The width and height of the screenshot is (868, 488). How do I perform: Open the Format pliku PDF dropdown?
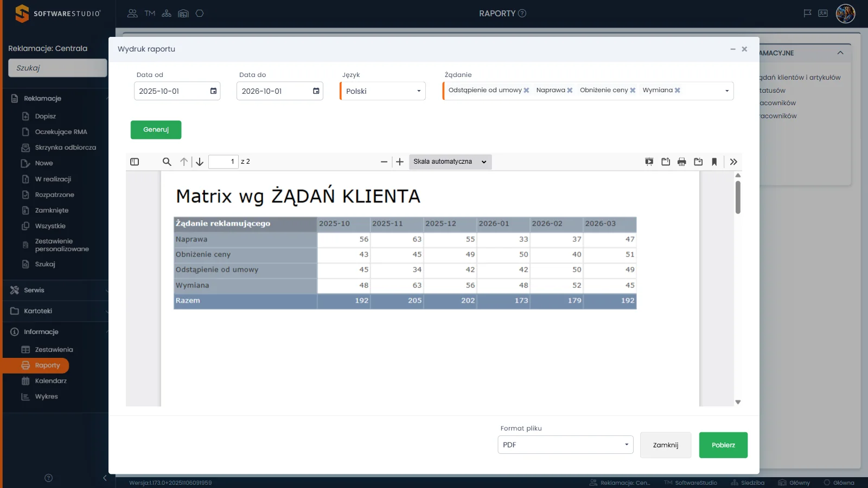(x=565, y=445)
